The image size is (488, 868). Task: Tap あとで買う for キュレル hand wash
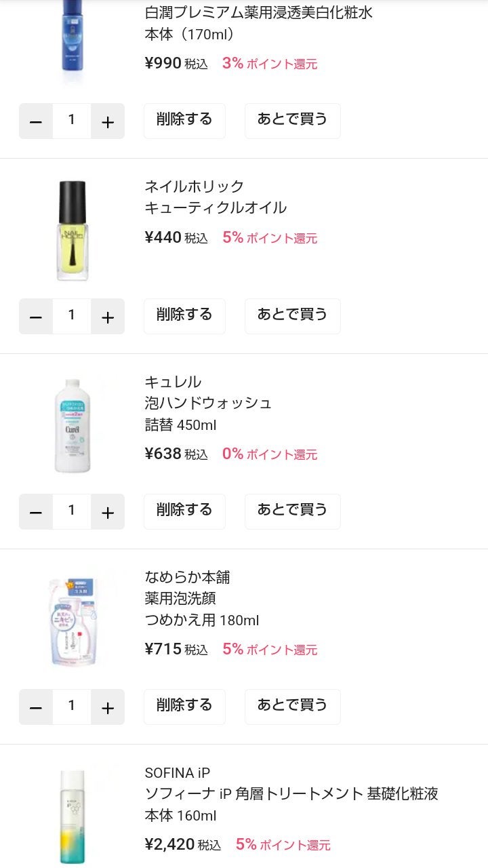pyautogui.click(x=292, y=511)
